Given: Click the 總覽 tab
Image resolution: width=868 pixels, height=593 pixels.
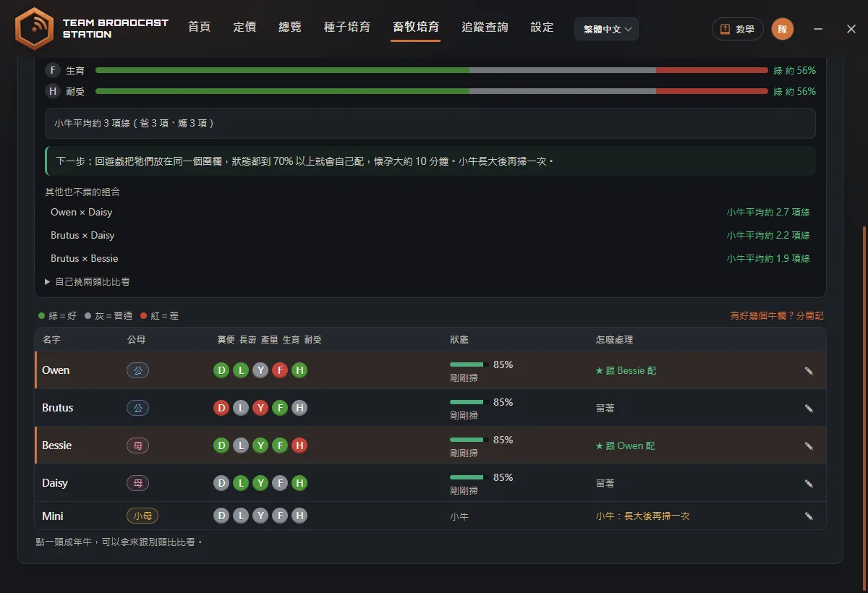Looking at the screenshot, I should (290, 27).
